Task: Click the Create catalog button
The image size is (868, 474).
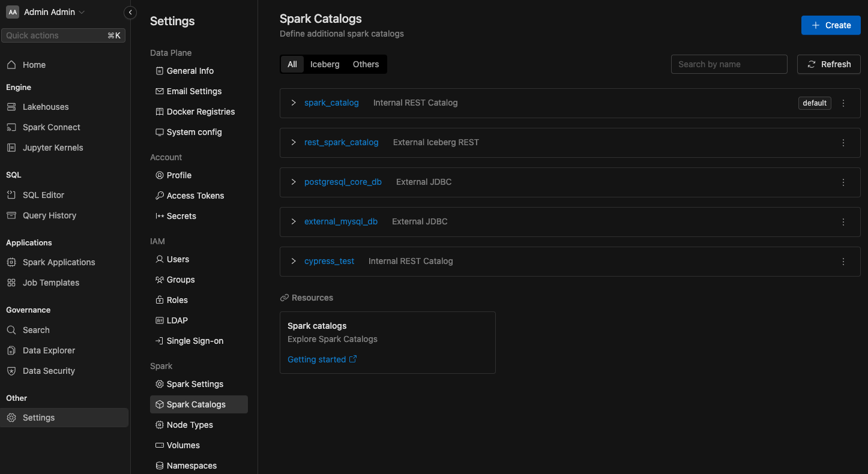Action: tap(831, 25)
